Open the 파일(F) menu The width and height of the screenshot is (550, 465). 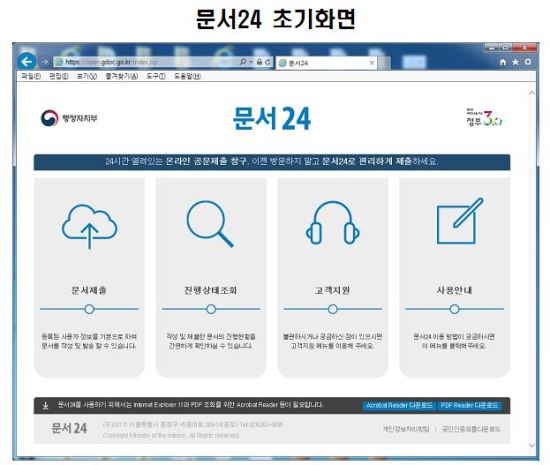[31, 76]
